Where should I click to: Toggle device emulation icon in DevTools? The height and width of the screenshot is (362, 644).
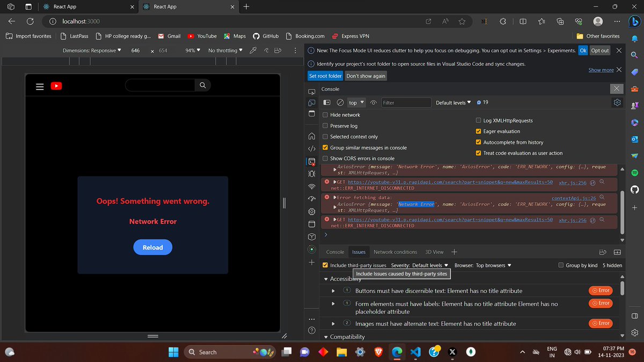coord(312,102)
